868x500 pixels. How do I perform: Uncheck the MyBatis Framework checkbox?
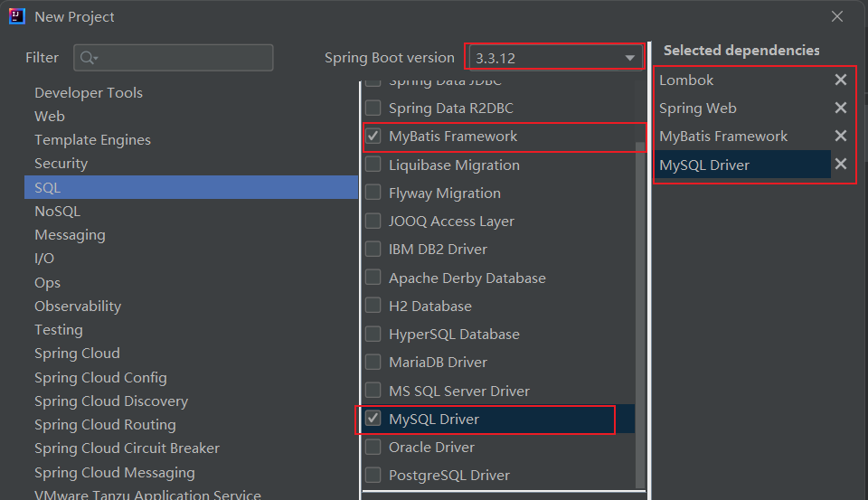(x=373, y=136)
